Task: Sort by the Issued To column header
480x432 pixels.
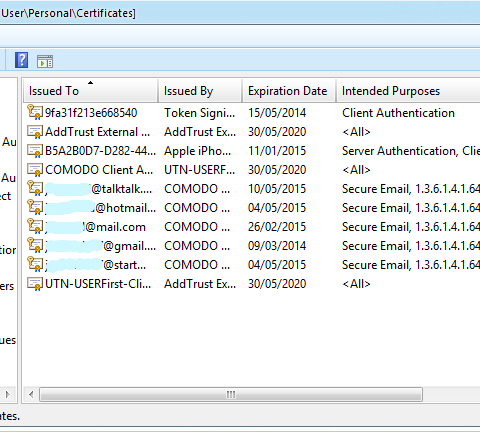Action: click(x=90, y=91)
